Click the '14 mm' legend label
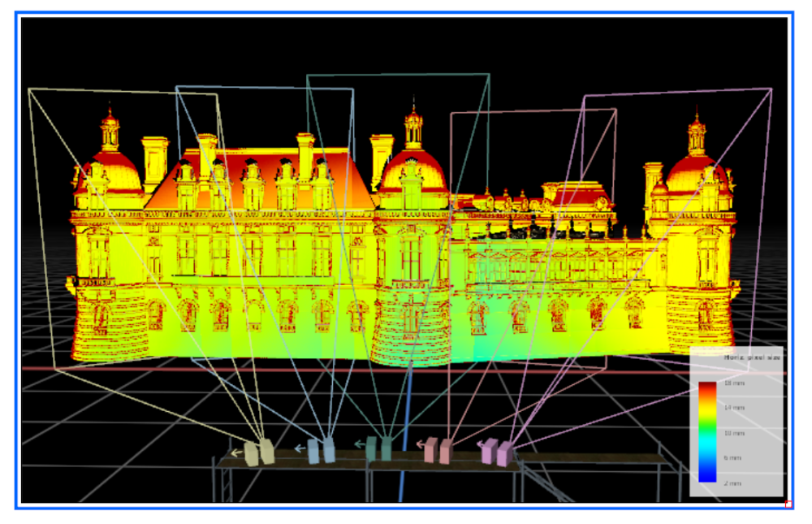The width and height of the screenshot is (812, 524). click(734, 408)
